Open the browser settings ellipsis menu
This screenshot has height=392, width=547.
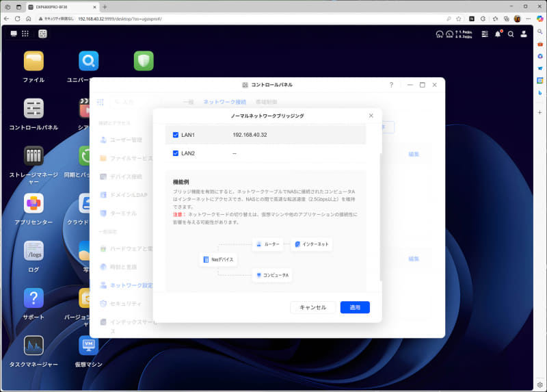pos(529,19)
